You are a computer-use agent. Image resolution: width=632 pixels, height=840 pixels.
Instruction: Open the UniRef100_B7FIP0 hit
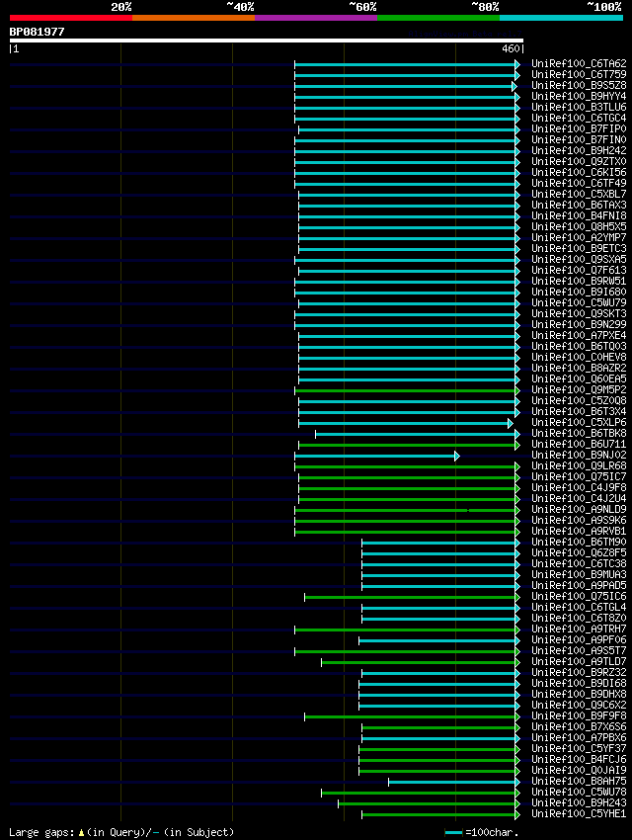tap(579, 129)
